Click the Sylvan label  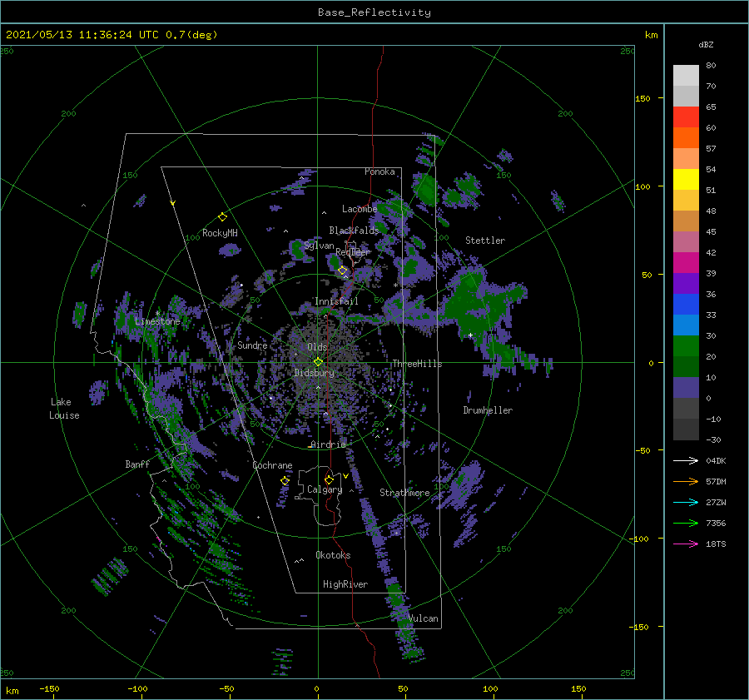point(319,246)
